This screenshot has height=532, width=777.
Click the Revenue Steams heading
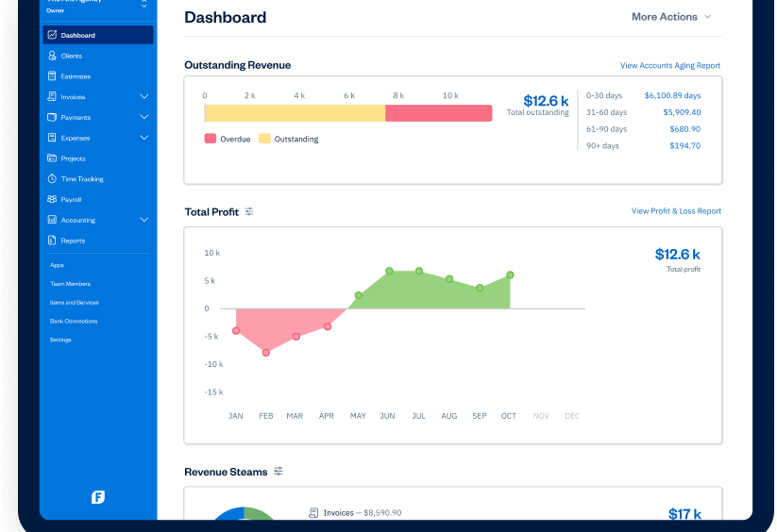click(226, 472)
